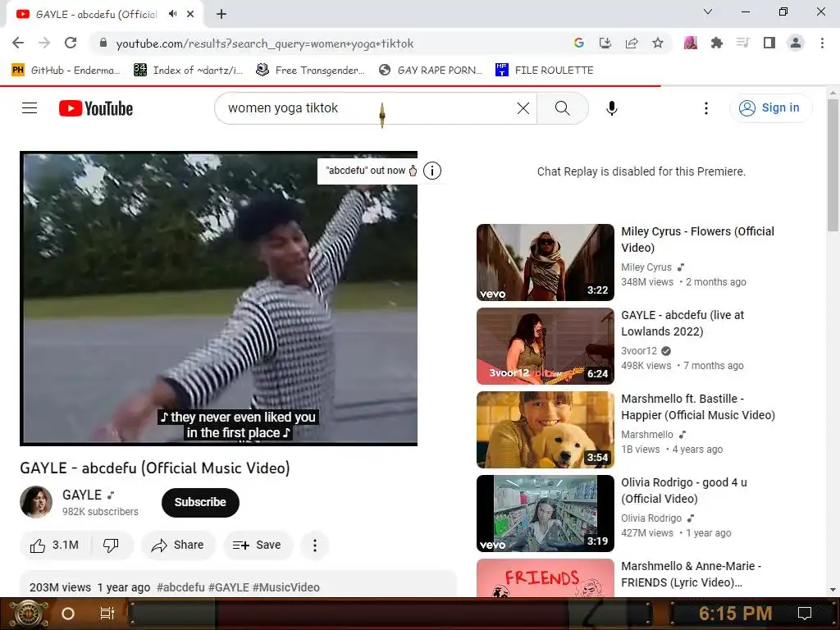
Task: Open the notification center icon
Action: tap(805, 614)
